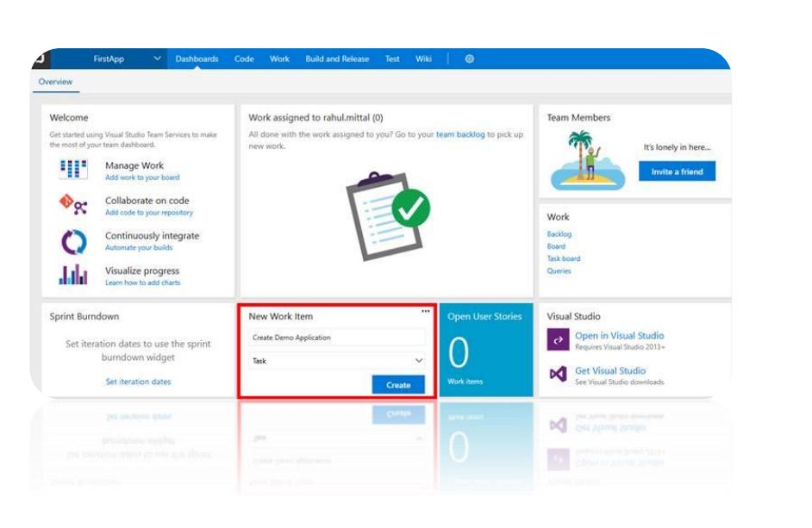Click Add work to your board link
This screenshot has height=528, width=812.
[142, 177]
